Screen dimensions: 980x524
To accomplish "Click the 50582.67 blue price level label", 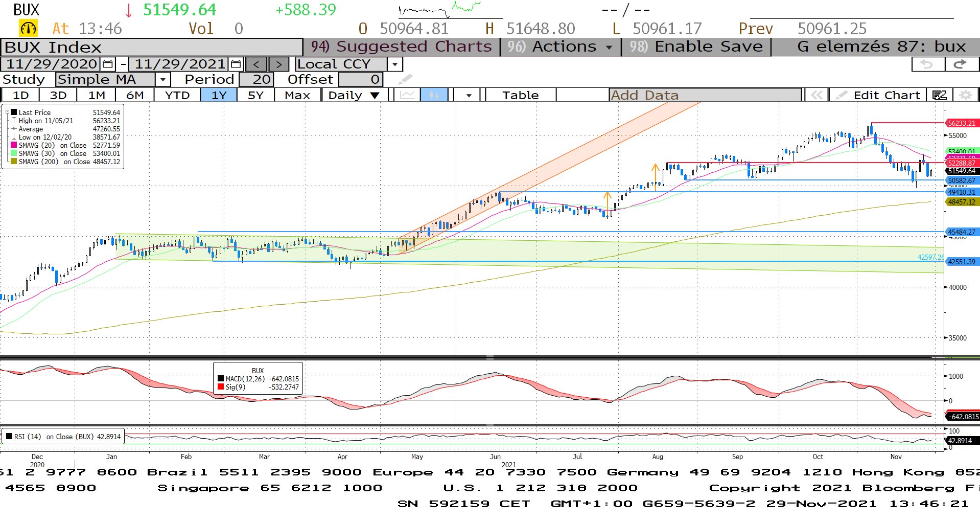I will 962,180.
